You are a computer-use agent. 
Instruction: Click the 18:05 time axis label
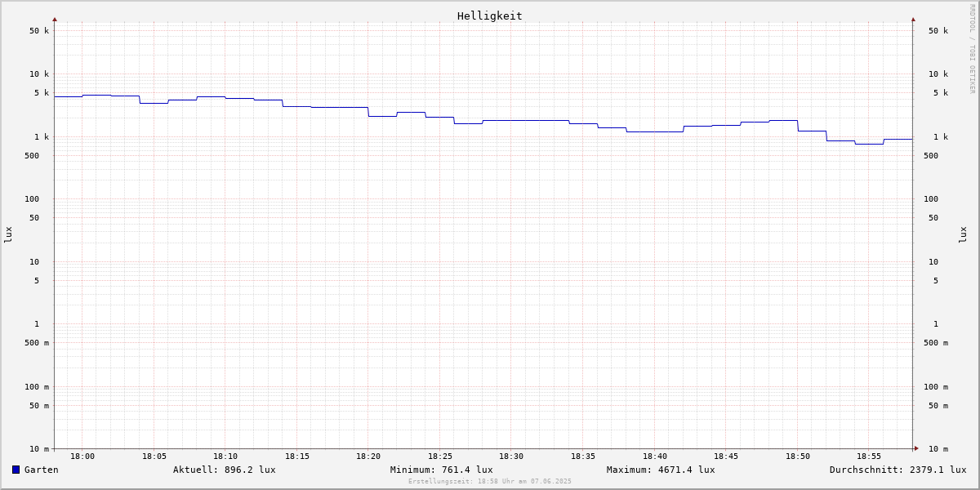pos(154,457)
